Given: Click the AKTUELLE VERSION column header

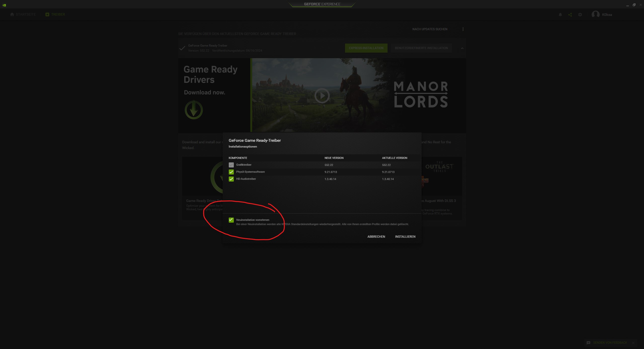Looking at the screenshot, I should [395, 158].
